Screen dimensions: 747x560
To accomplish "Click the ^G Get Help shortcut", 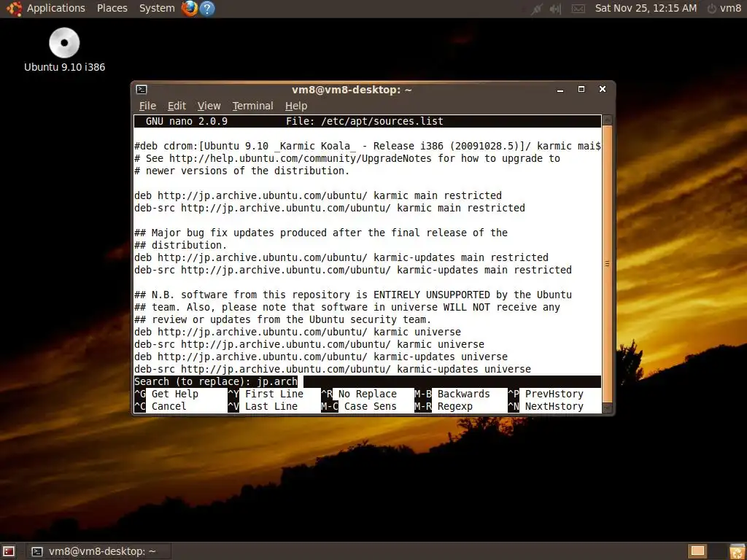I will click(x=166, y=394).
